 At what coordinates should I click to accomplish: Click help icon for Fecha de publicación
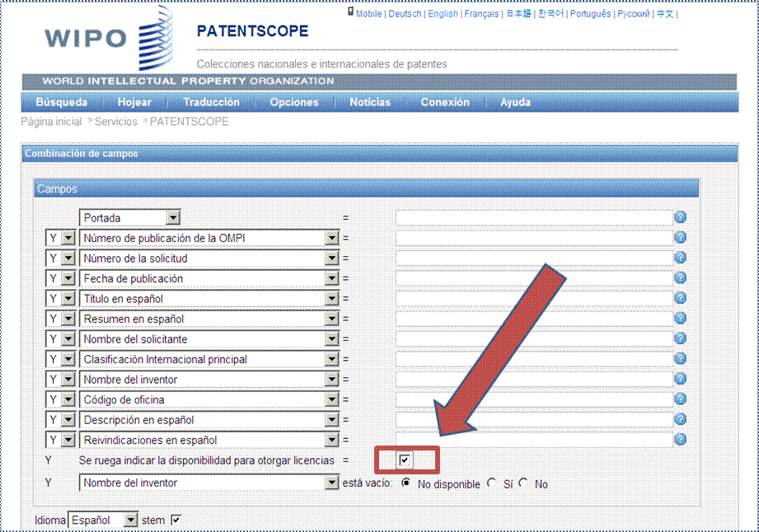680,278
